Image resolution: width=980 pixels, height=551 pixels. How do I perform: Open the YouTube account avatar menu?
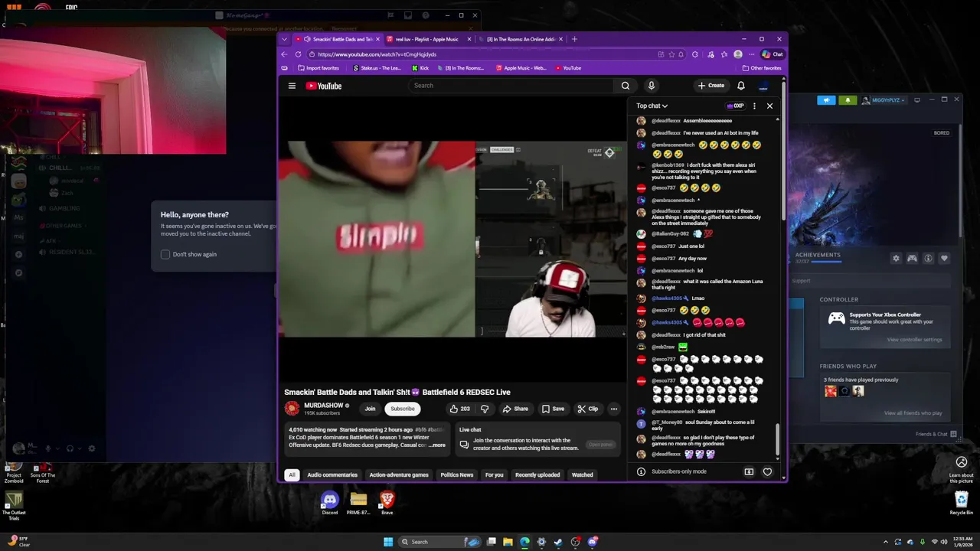[x=763, y=86]
